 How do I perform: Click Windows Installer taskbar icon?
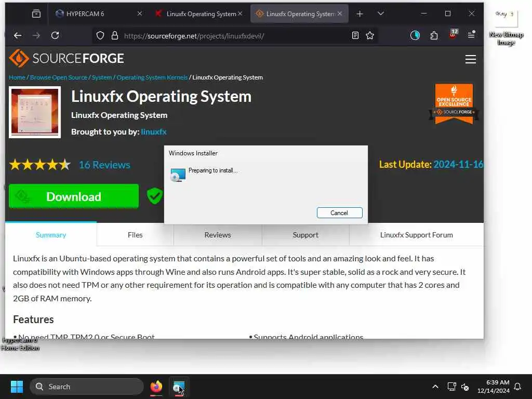(179, 387)
